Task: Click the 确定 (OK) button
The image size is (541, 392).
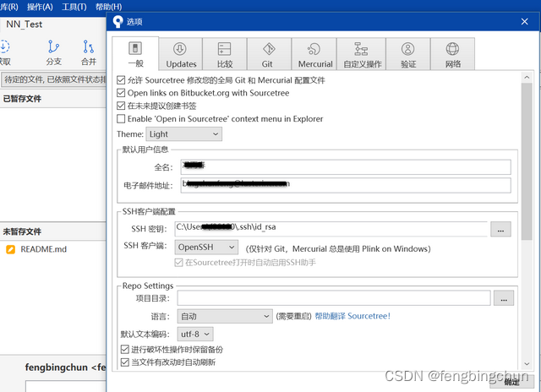Action: (512, 382)
